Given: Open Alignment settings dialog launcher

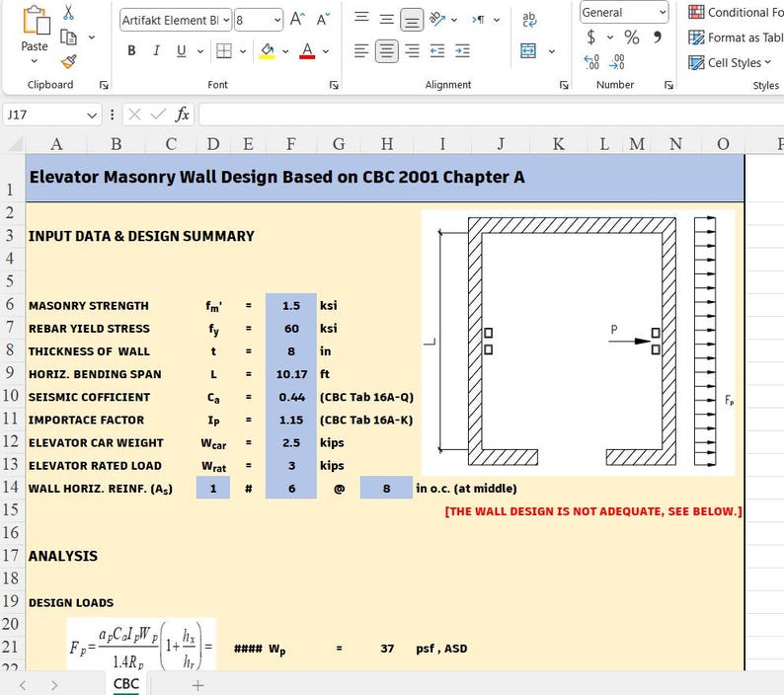Looking at the screenshot, I should click(564, 85).
